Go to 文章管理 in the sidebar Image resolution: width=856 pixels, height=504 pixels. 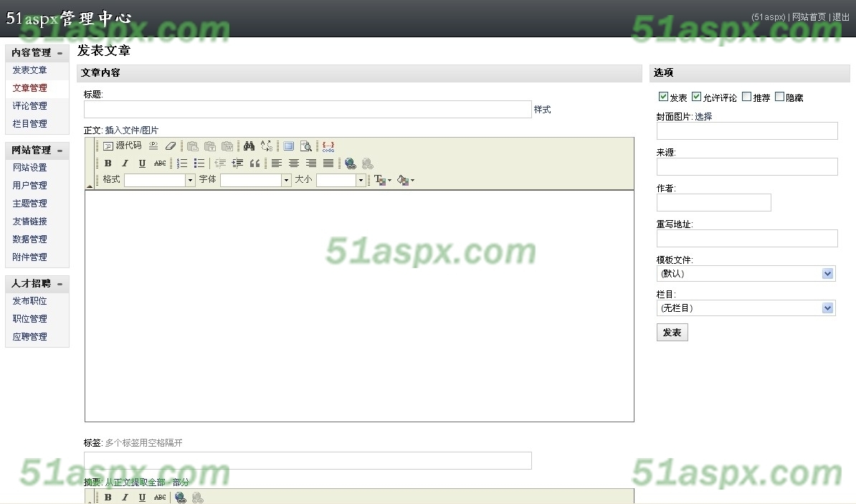[x=29, y=88]
